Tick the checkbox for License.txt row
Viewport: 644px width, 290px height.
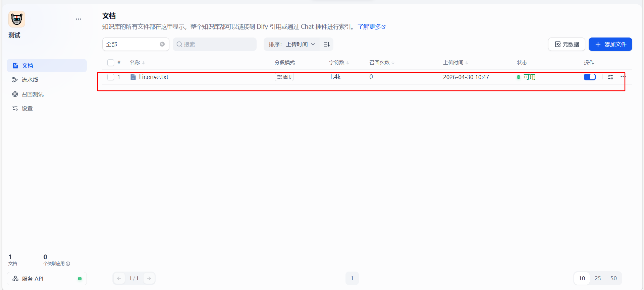(111, 77)
